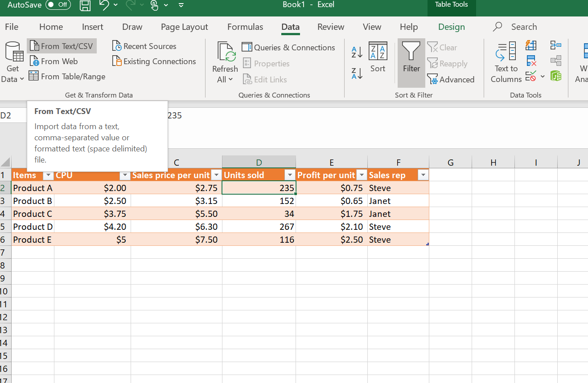Viewport: 588px width, 383px height.
Task: Open the Page Layout tab
Action: pyautogui.click(x=184, y=27)
